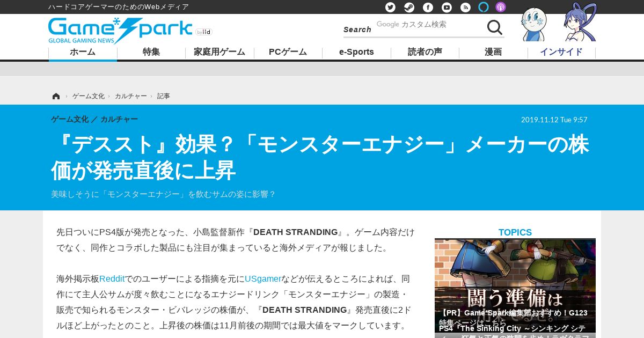Open the 漫画 tab
This screenshot has width=644, height=338.
pyautogui.click(x=493, y=53)
